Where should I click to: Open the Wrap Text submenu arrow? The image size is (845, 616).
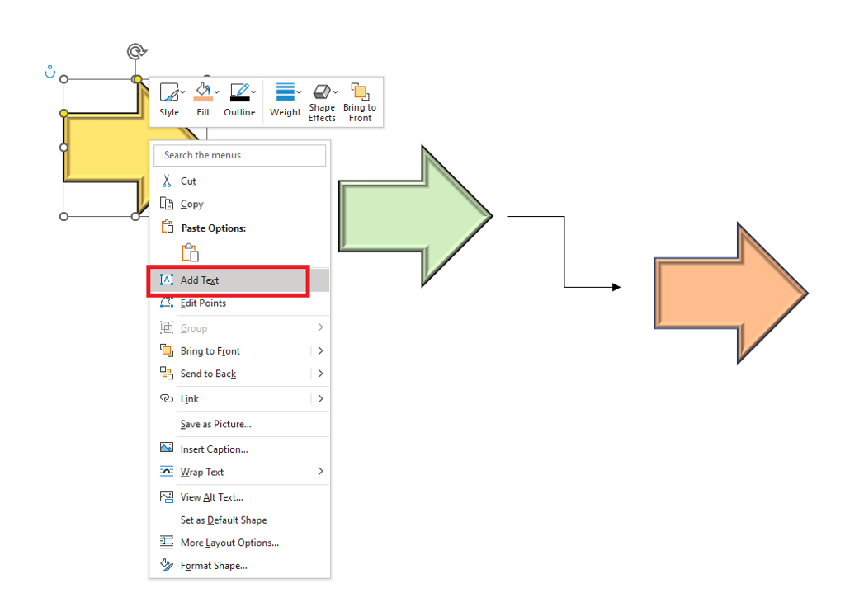point(321,472)
